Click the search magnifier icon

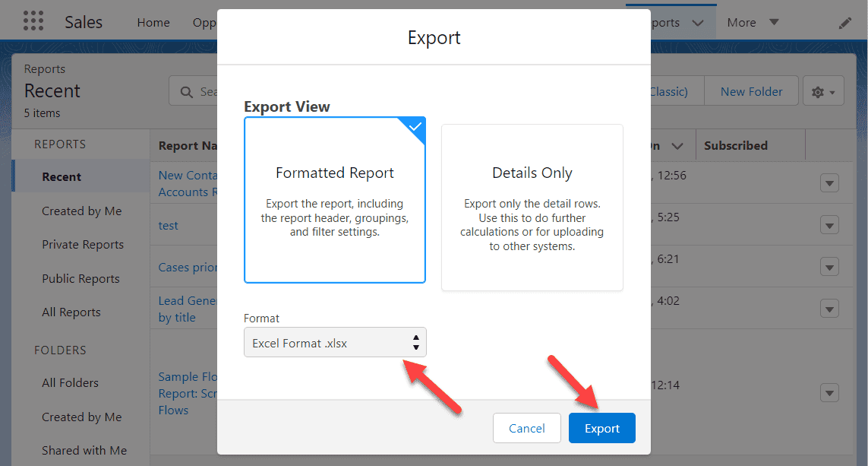point(187,92)
